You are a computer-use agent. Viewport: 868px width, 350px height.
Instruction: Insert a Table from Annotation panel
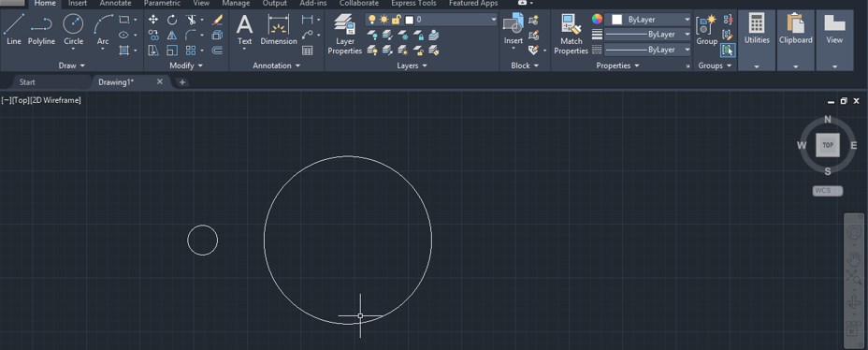click(x=307, y=51)
